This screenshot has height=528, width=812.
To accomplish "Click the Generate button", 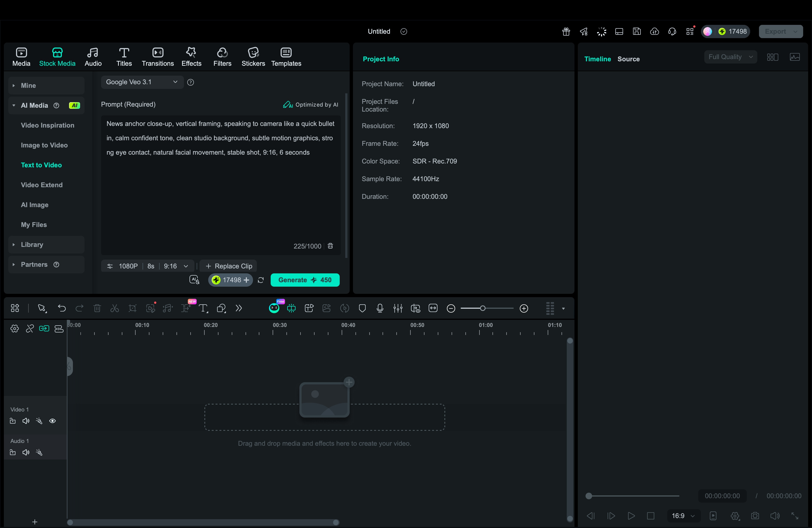I will [305, 280].
